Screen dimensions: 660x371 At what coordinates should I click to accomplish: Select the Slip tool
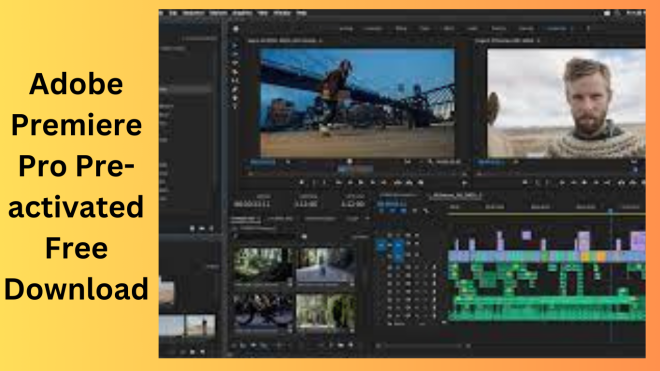235,80
